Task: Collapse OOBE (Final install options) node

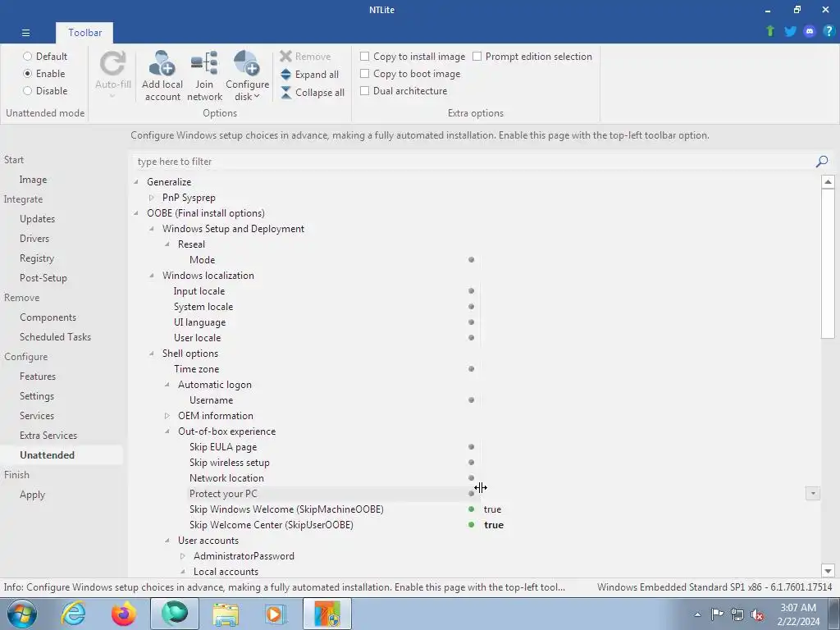Action: point(136,213)
